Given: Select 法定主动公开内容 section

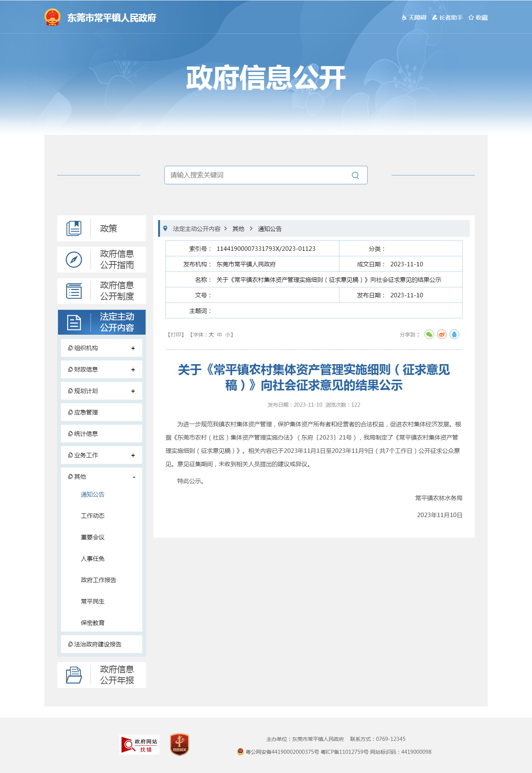Looking at the screenshot, I should pyautogui.click(x=102, y=322).
